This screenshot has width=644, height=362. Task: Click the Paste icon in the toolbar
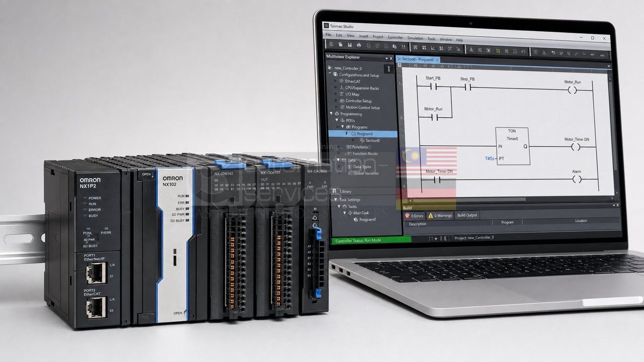(x=404, y=47)
